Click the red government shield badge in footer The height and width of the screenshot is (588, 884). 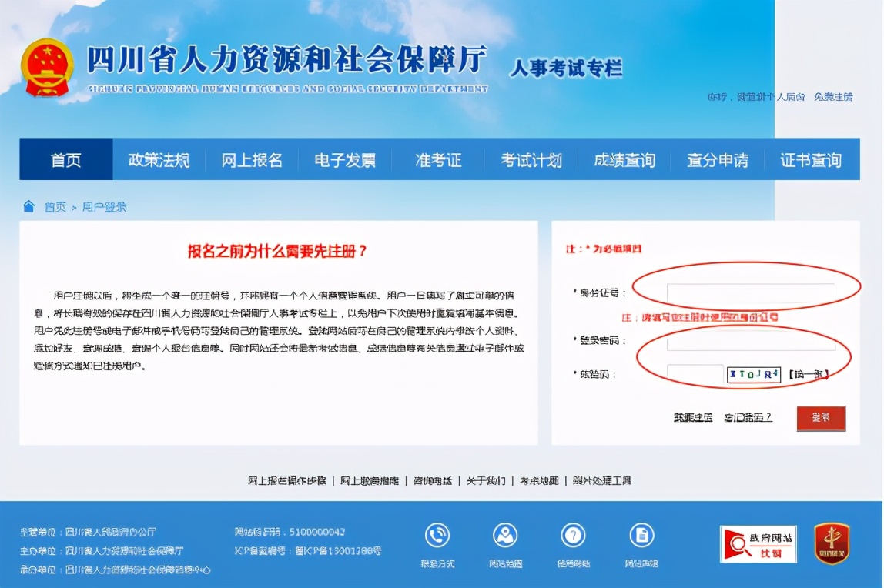(832, 543)
